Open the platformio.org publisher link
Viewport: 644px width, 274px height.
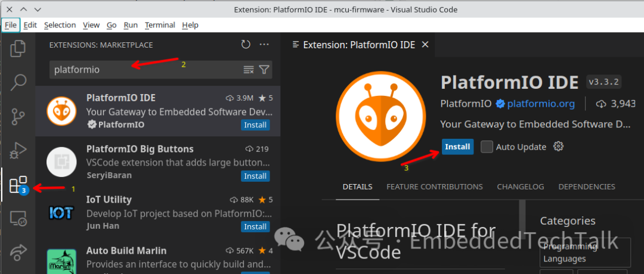[x=540, y=104]
